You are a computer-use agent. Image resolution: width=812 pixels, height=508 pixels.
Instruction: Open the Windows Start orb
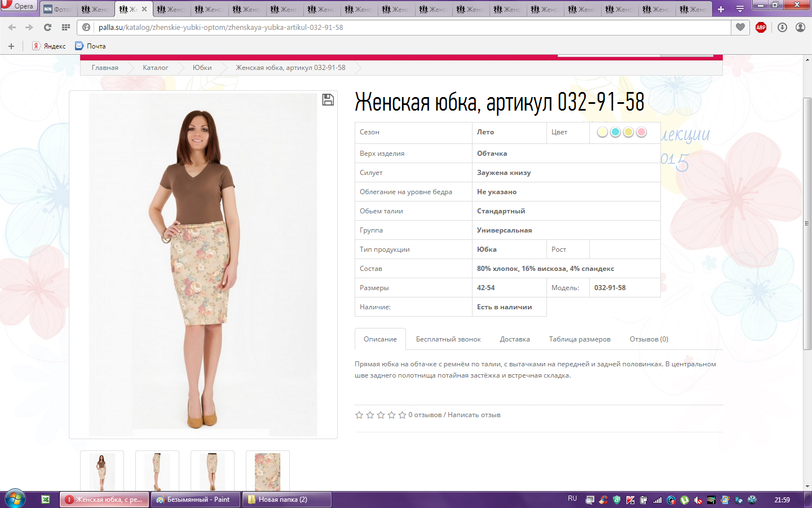pos(15,499)
